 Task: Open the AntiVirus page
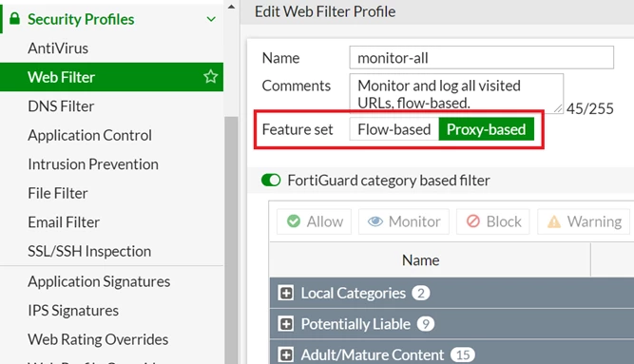(58, 48)
